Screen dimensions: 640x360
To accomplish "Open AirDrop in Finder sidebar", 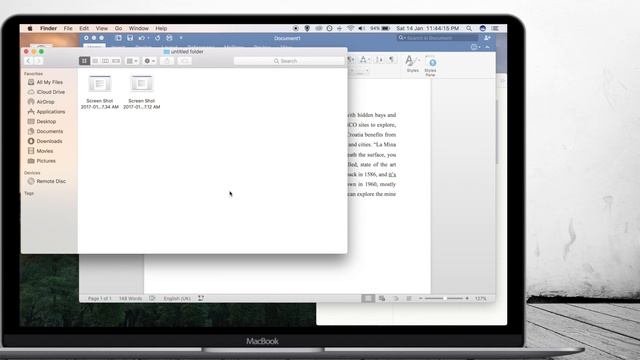I will click(x=41, y=102).
